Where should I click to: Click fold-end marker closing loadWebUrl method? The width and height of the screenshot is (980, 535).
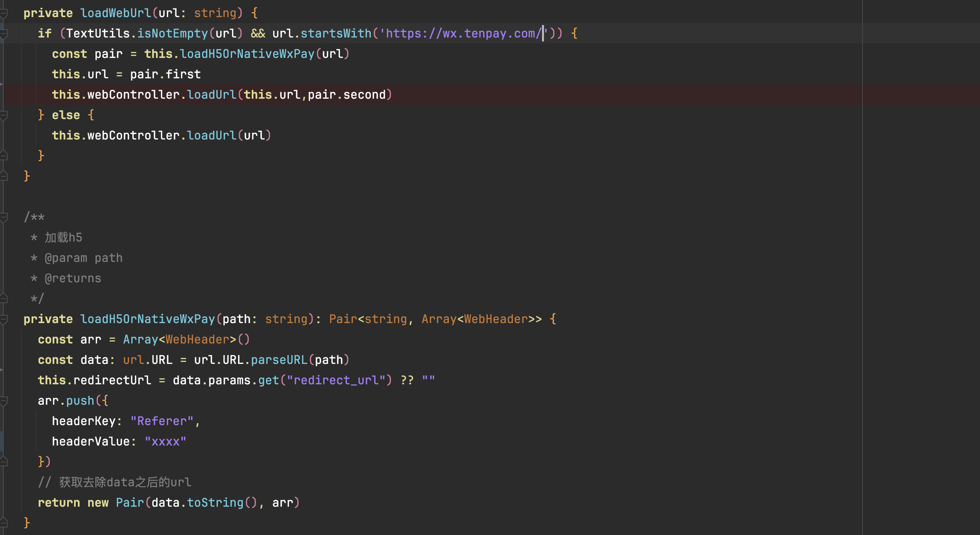point(4,176)
